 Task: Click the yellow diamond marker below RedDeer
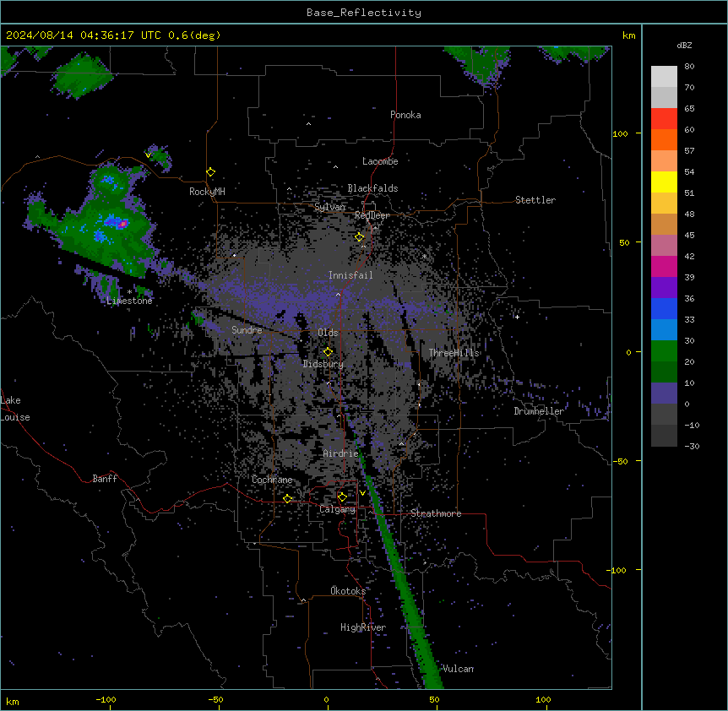coord(360,237)
